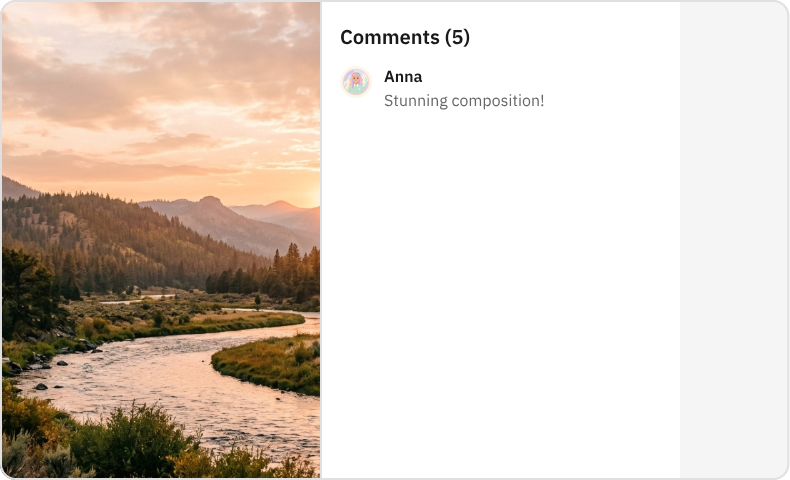Click the grassy riverbank island in the photo
790x480 pixels.
270,362
